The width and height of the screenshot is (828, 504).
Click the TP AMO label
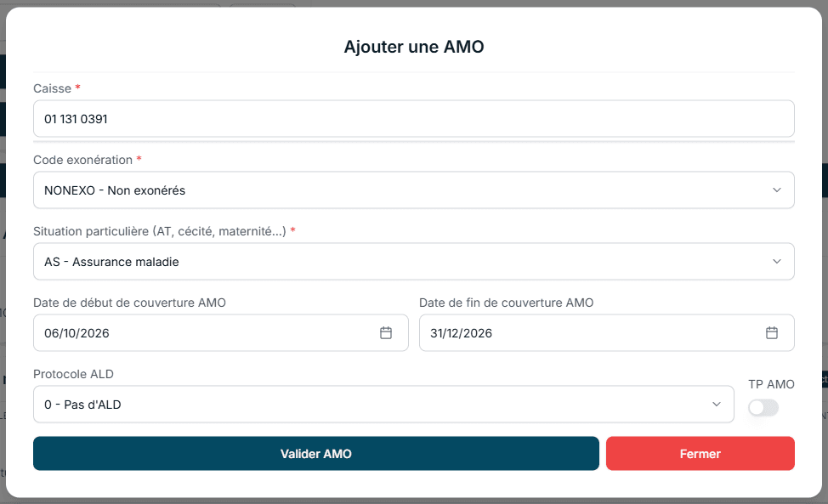(x=771, y=384)
